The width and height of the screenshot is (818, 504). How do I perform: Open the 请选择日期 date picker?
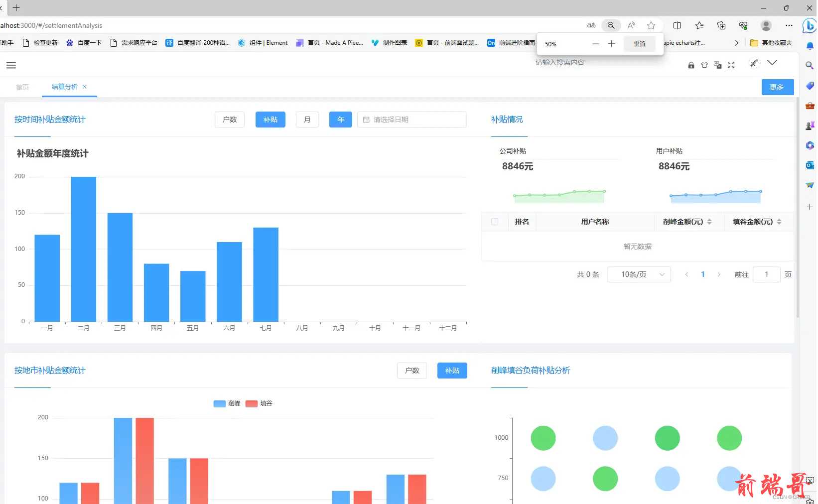[412, 120]
